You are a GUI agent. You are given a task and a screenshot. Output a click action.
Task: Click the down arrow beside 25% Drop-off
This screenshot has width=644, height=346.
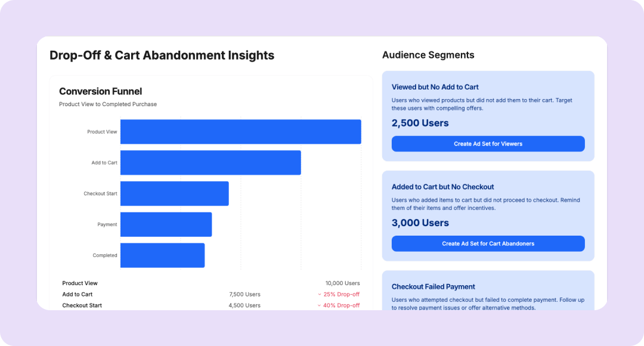point(320,295)
